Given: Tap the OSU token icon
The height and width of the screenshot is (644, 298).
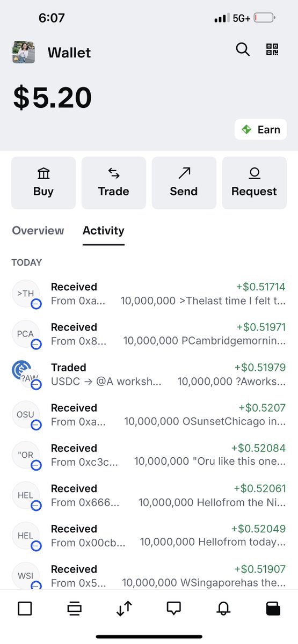Looking at the screenshot, I should click(26, 415).
